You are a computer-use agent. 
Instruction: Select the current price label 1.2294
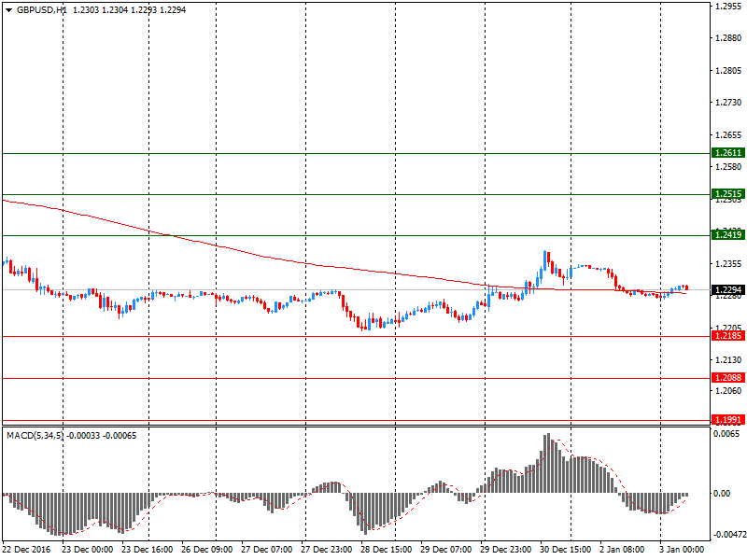click(x=728, y=290)
